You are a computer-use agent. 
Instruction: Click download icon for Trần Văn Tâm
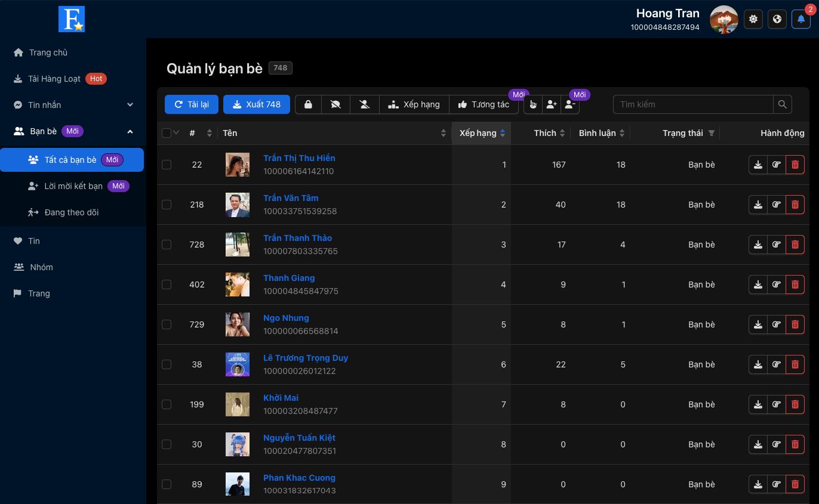coord(758,205)
